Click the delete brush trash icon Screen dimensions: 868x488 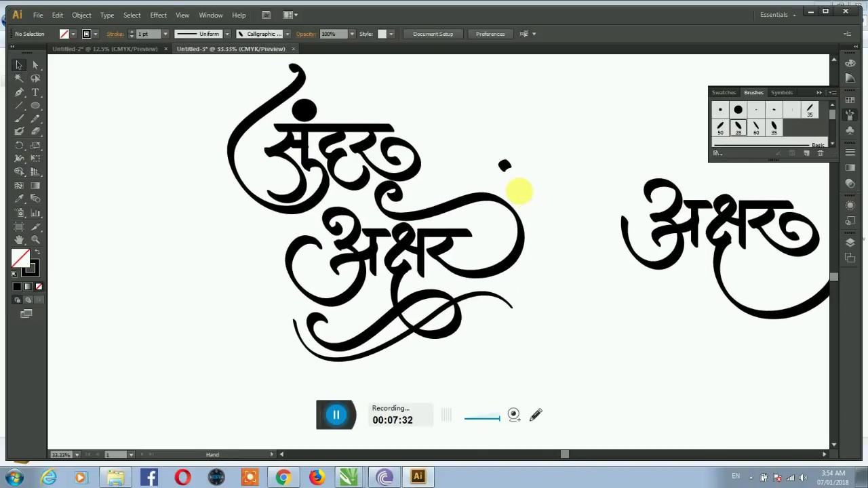tap(821, 153)
